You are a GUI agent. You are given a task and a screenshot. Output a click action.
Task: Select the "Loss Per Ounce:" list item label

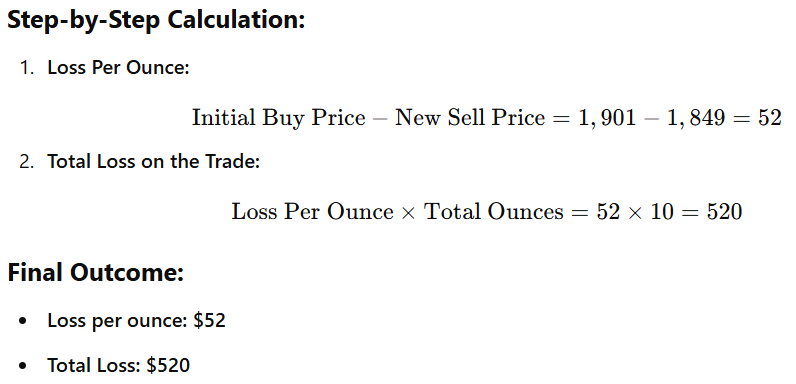tap(118, 67)
